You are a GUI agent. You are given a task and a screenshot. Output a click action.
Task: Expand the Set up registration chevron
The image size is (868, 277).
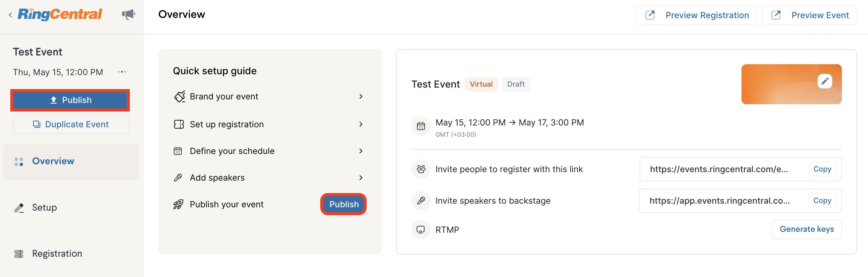pyautogui.click(x=361, y=124)
